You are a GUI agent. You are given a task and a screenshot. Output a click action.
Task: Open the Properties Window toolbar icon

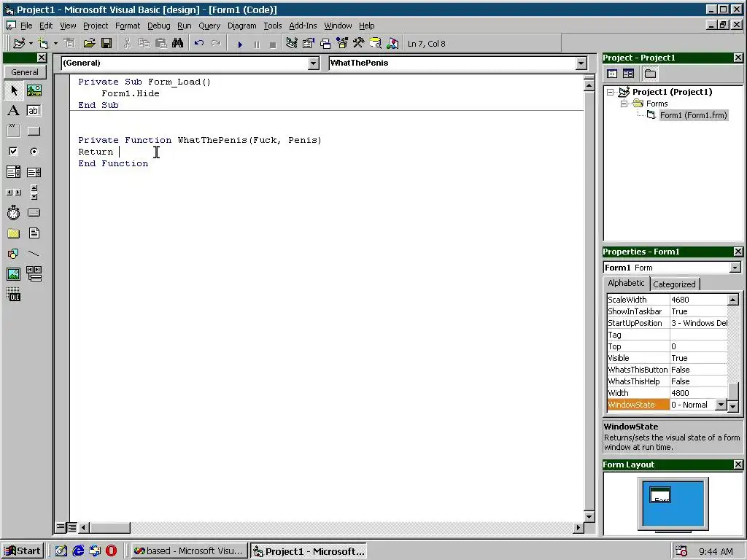point(309,44)
